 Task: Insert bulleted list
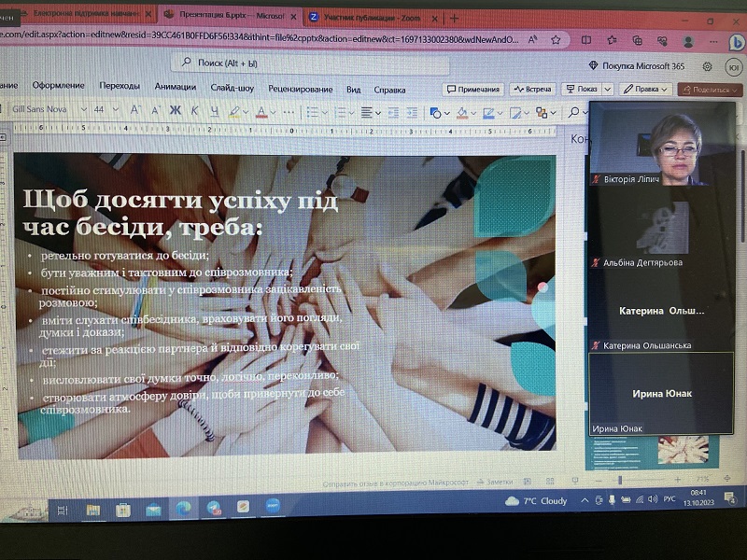pos(313,112)
